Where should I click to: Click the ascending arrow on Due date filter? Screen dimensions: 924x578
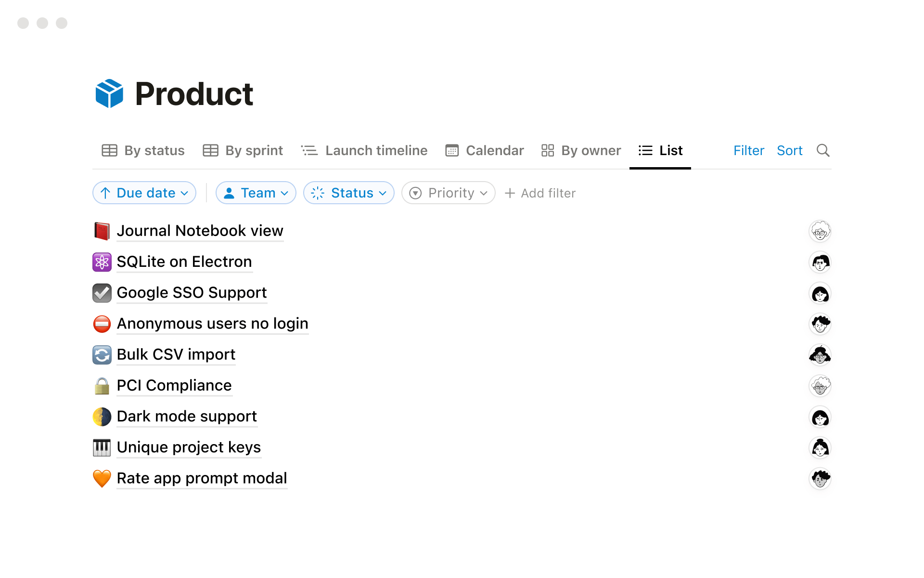tap(105, 193)
